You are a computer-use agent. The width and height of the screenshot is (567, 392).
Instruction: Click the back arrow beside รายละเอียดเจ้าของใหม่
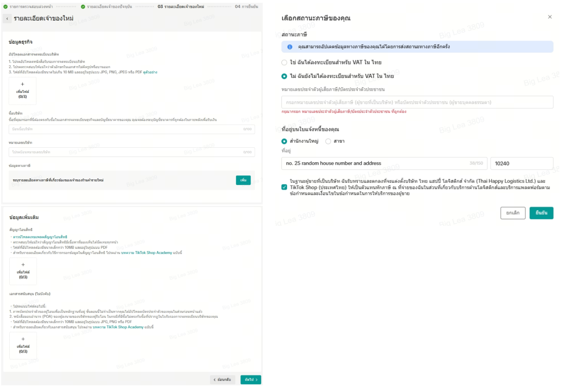[7, 19]
